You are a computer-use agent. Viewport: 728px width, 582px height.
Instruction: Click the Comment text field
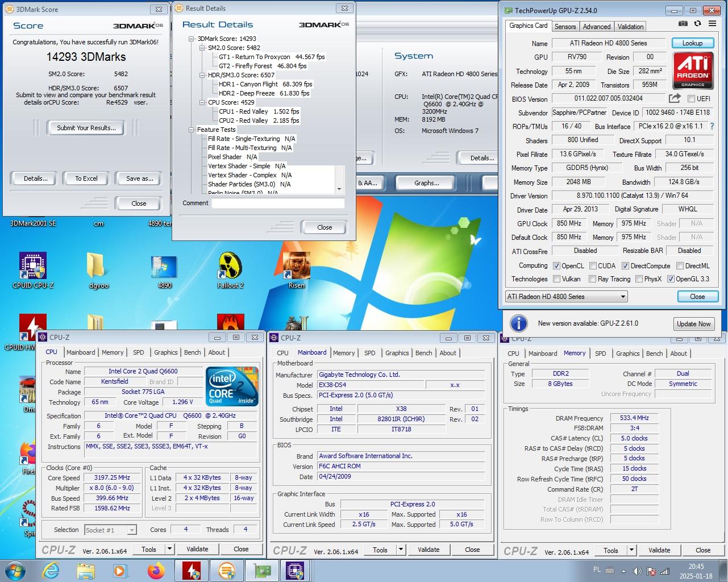pos(278,203)
